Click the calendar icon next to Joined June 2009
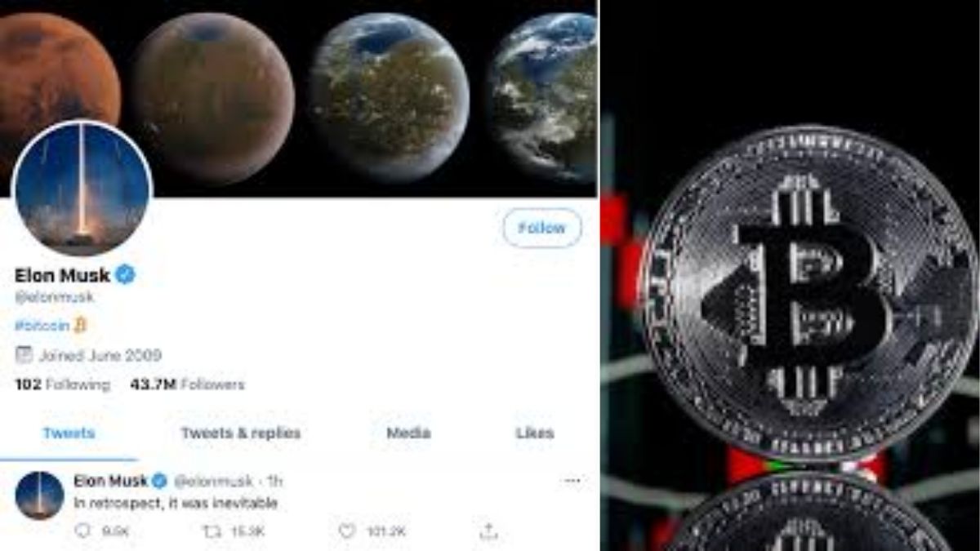The height and width of the screenshot is (551, 980). [24, 354]
